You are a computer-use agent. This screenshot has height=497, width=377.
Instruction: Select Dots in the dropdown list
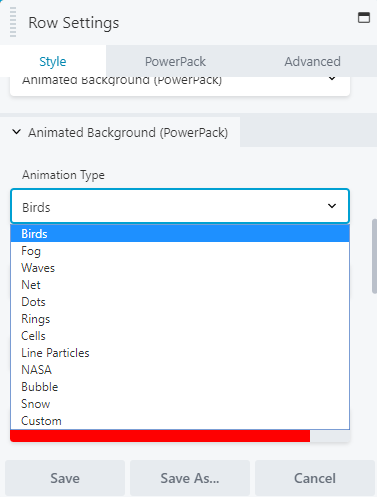pyautogui.click(x=180, y=302)
